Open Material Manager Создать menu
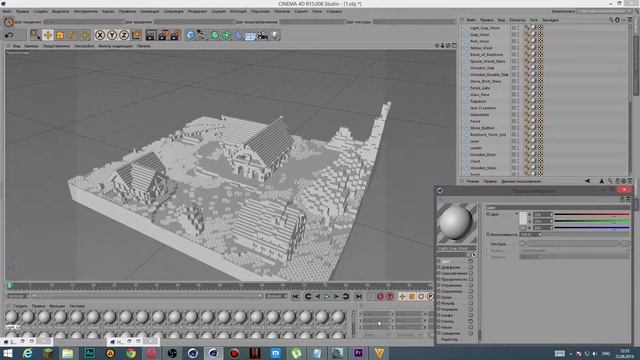Viewport: 640px width, 360px height. (x=20, y=306)
